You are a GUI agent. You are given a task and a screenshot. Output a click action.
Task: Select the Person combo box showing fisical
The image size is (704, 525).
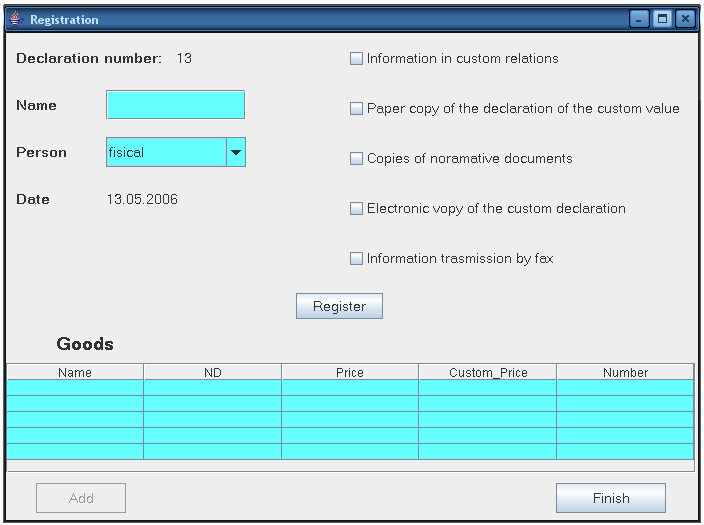[176, 152]
